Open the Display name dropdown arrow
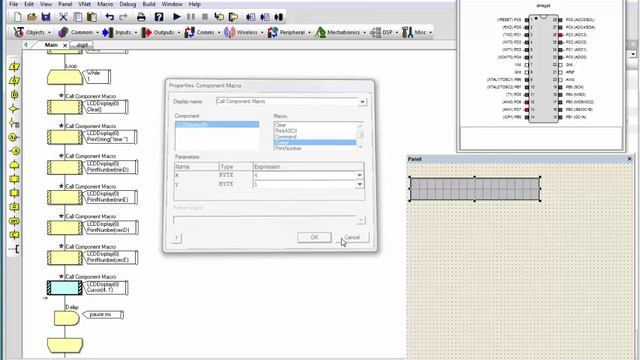Image resolution: width=640 pixels, height=360 pixels. point(362,102)
